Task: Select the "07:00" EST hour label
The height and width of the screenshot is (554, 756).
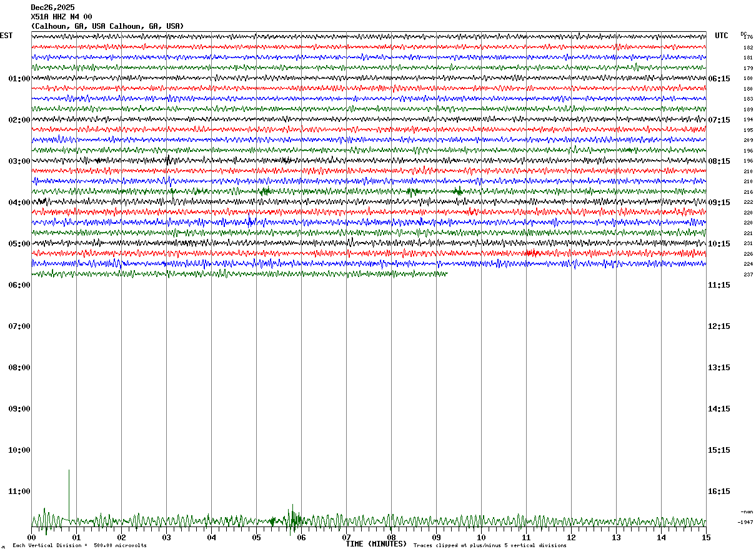Action: [19, 326]
